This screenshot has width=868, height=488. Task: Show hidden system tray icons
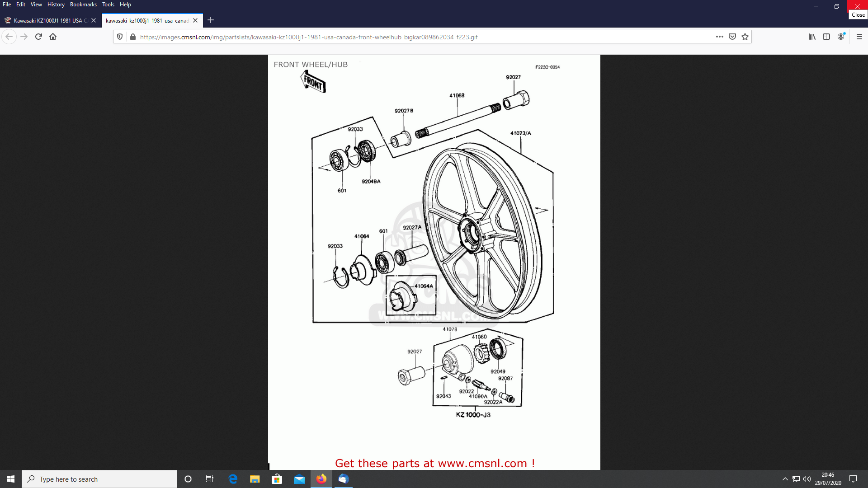785,479
